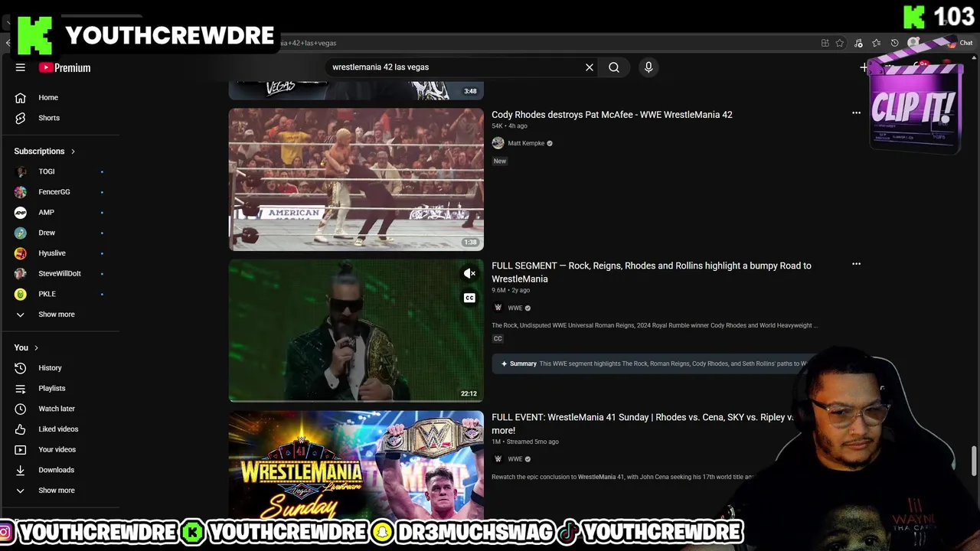Open the browser history clock icon
The image size is (980, 551).
[894, 43]
